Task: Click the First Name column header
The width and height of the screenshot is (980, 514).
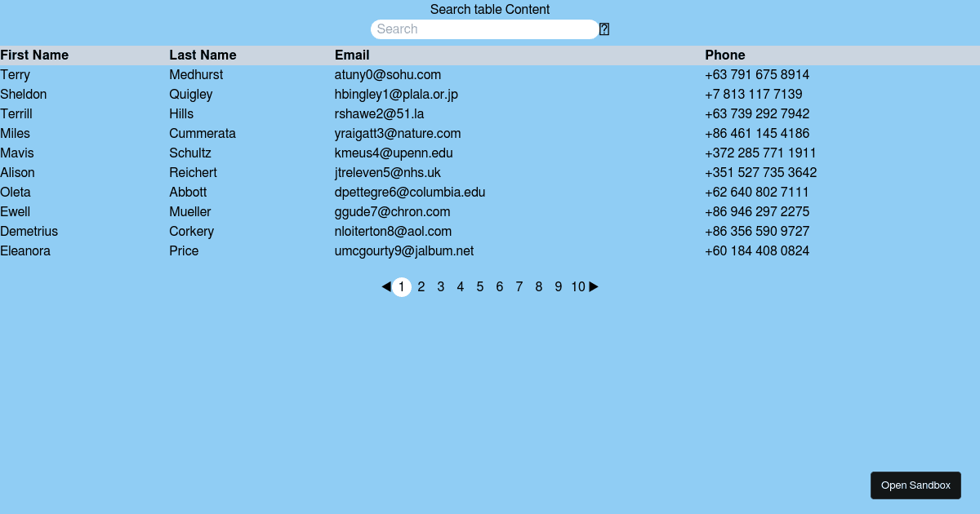Action: point(34,55)
